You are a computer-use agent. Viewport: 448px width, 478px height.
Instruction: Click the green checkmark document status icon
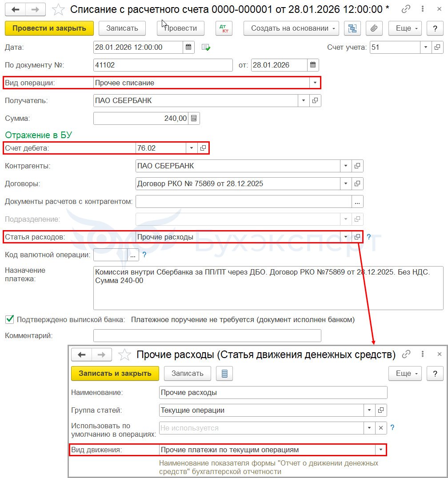(206, 47)
